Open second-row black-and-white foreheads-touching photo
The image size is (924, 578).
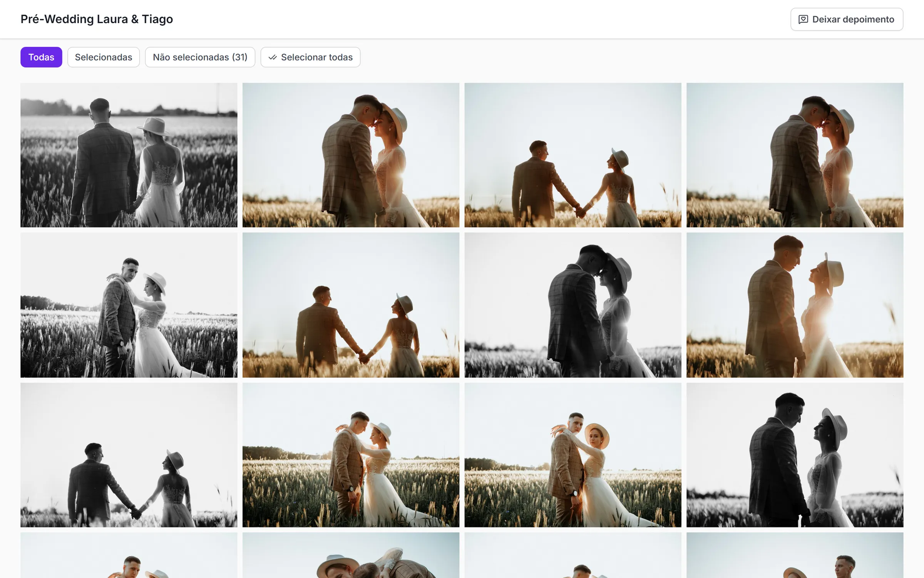click(x=573, y=305)
